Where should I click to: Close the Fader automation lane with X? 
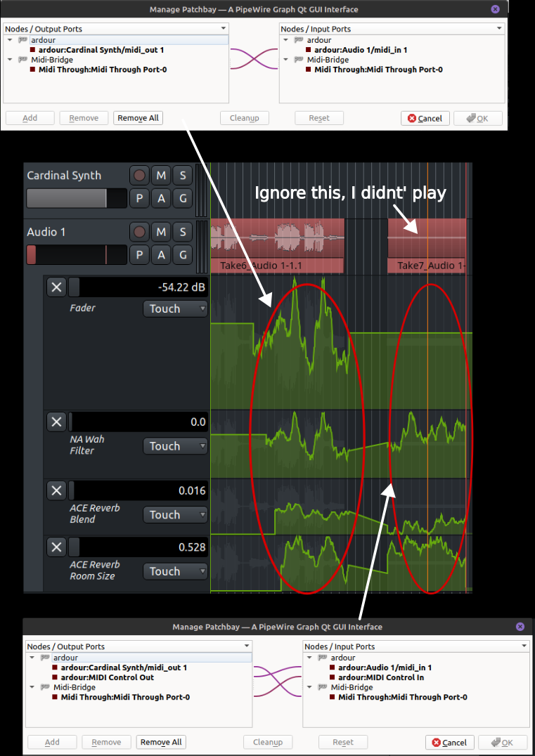pos(56,287)
